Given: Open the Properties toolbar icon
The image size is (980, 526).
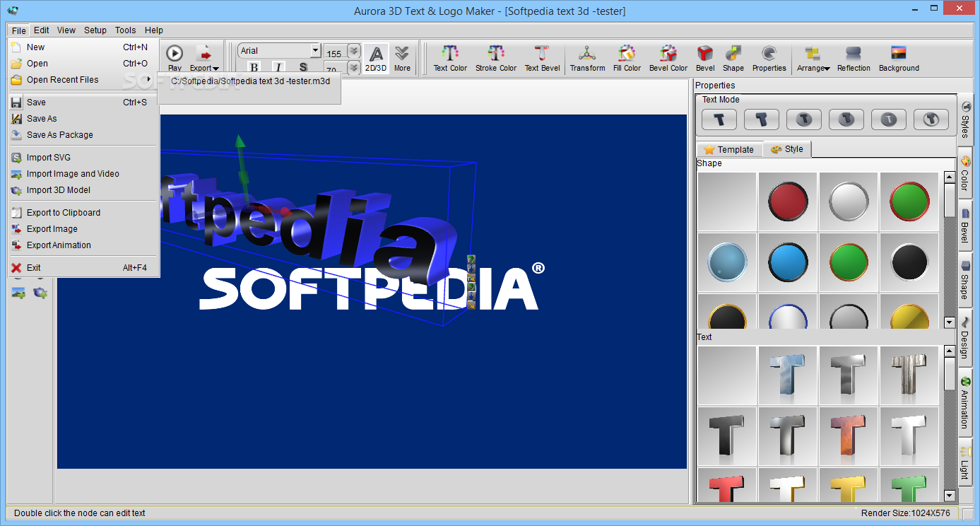Looking at the screenshot, I should [769, 58].
